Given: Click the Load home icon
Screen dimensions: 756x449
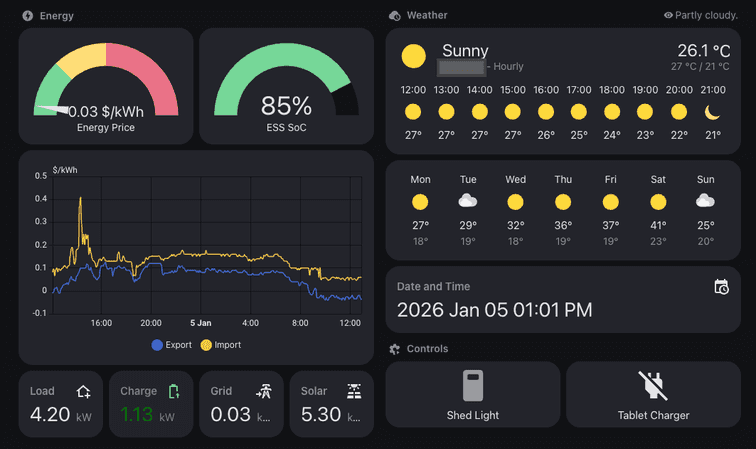Looking at the screenshot, I should 83,392.
